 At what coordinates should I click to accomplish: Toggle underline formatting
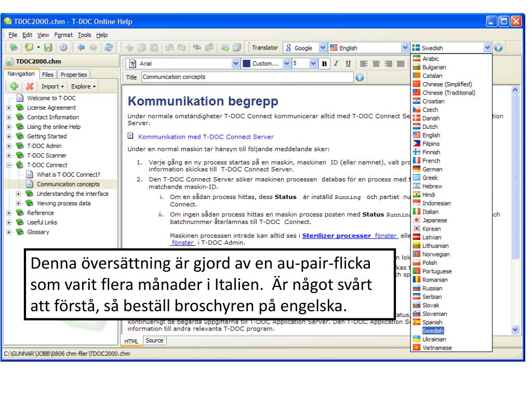coord(348,63)
